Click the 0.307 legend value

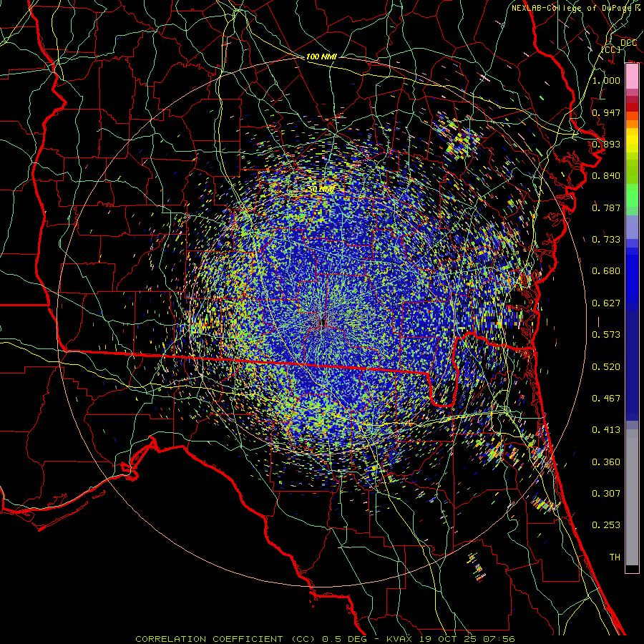point(606,494)
